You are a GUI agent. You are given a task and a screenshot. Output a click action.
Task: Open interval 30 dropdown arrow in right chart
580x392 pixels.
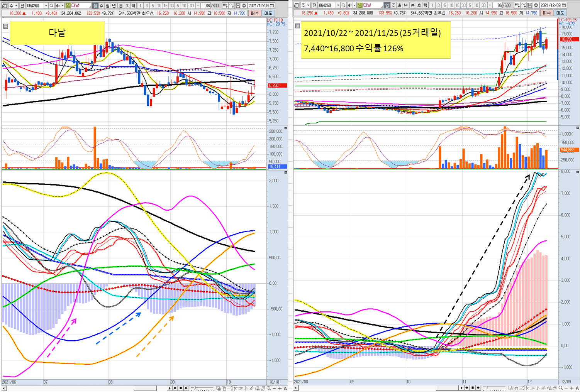(x=490, y=5)
